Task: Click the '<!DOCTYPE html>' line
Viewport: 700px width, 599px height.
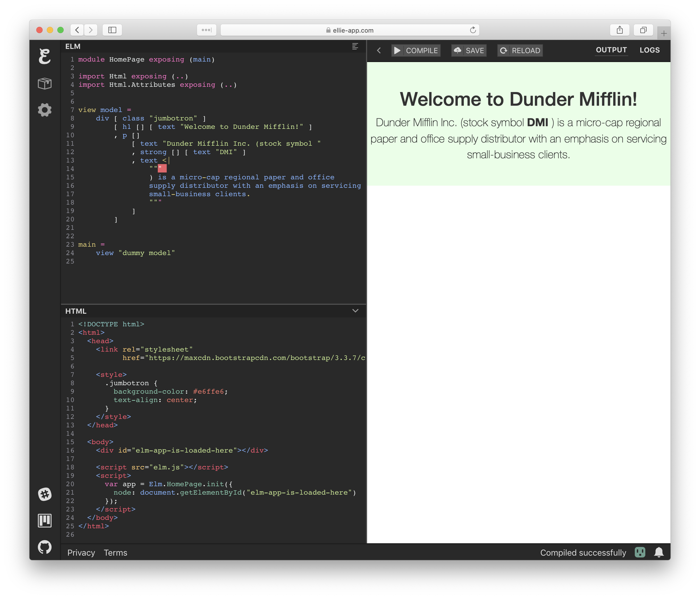Action: tap(111, 324)
